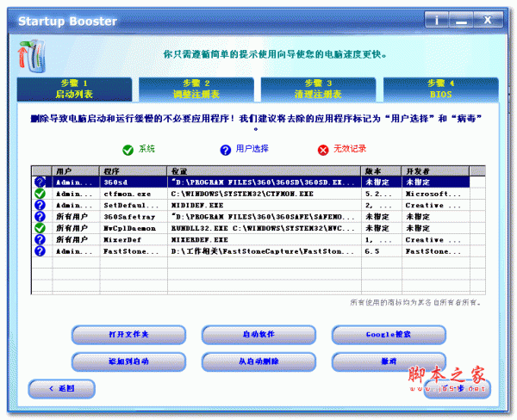The image size is (517, 420).
Task: Switch to 步骤 4 BIOS tab
Action: click(x=441, y=89)
